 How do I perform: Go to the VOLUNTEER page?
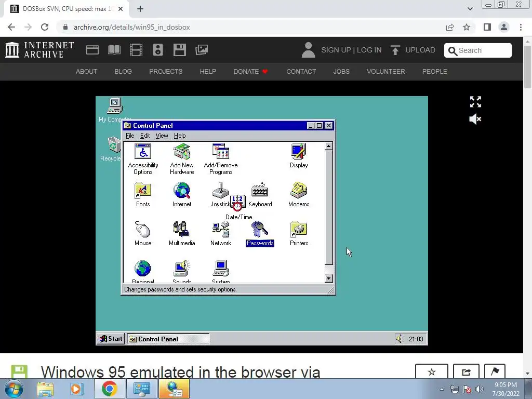386,72
